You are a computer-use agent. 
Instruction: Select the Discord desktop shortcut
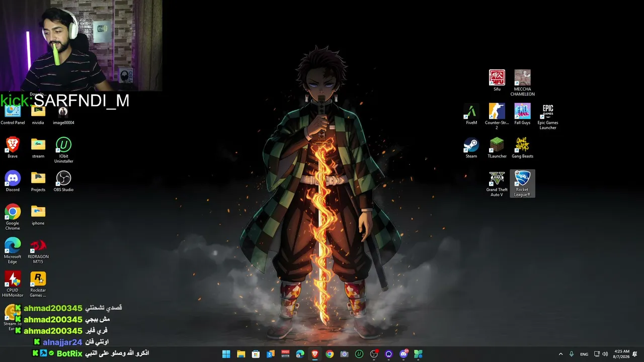pyautogui.click(x=13, y=182)
